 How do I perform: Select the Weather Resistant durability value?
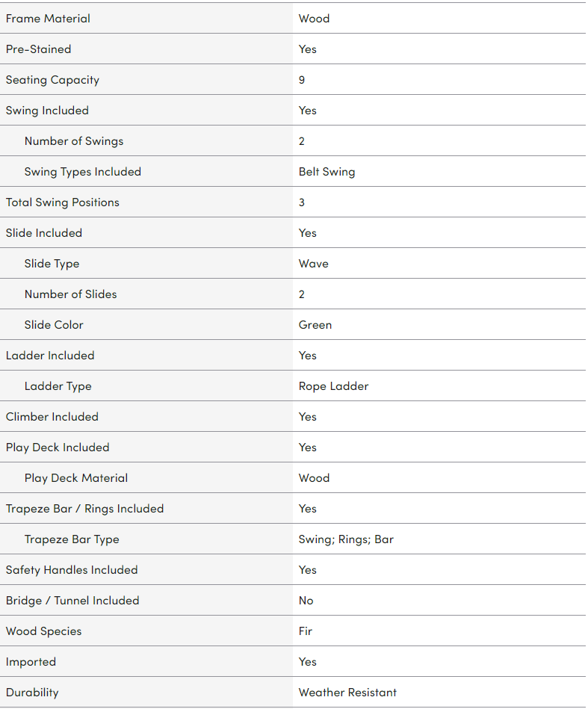click(x=347, y=693)
